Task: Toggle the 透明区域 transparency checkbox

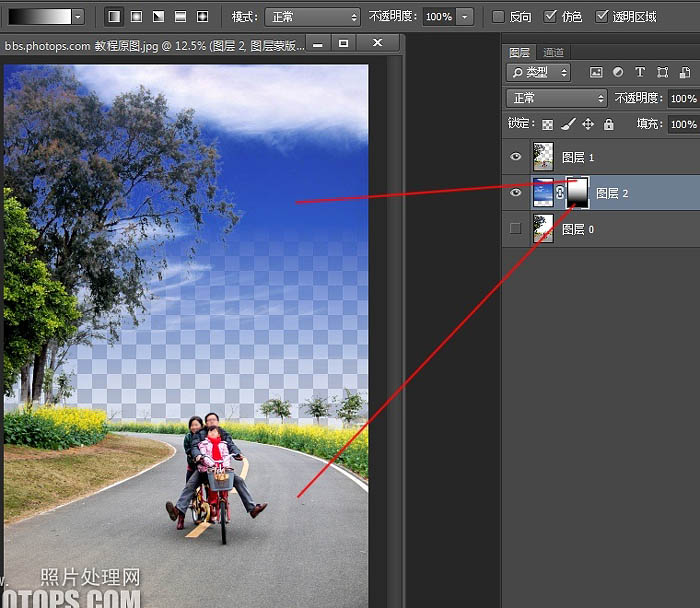Action: [602, 17]
